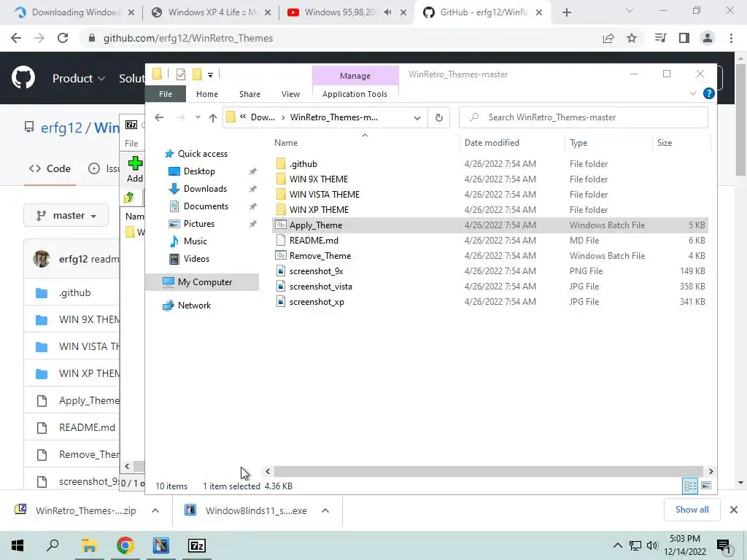Switch to details view in Explorer status bar
Viewport: 747px width, 560px height.
690,486
